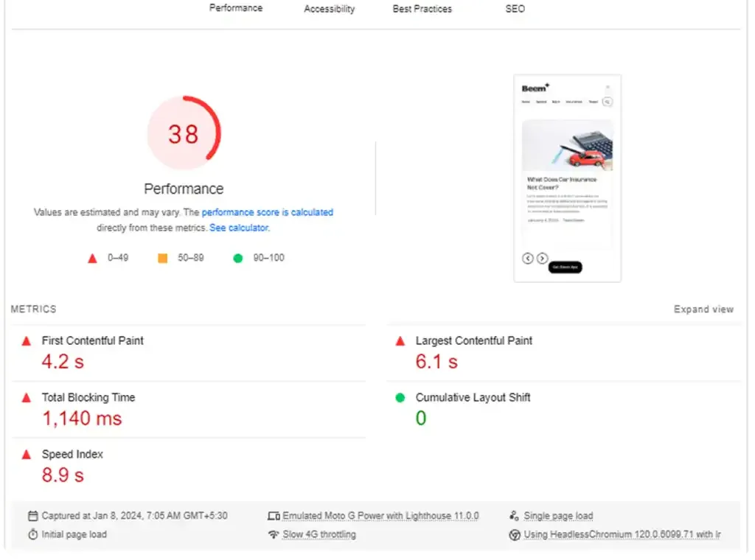Click the wifi icon beside Slow 4G throttling
Viewport: 755px width, 560px height.
click(x=274, y=534)
